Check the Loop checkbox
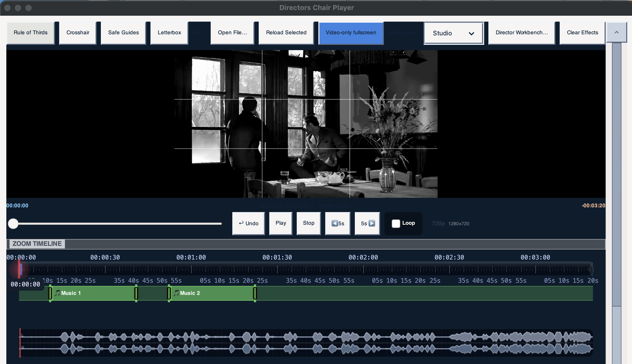 pos(396,223)
